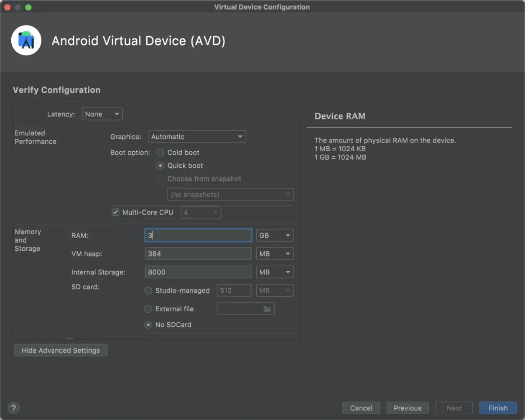Viewport: 525px width, 420px height.
Task: Click the Finish button
Action: [x=498, y=408]
